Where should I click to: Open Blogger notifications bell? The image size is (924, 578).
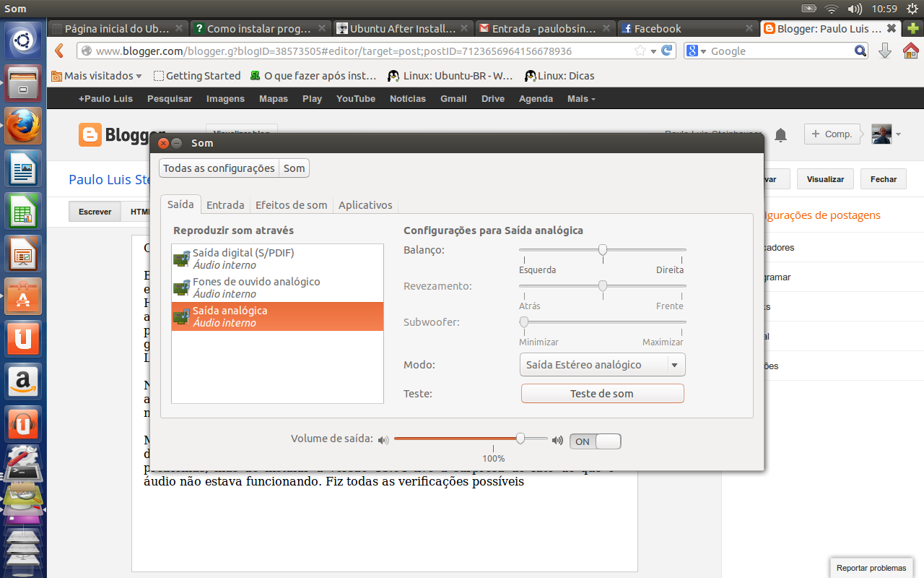click(780, 134)
